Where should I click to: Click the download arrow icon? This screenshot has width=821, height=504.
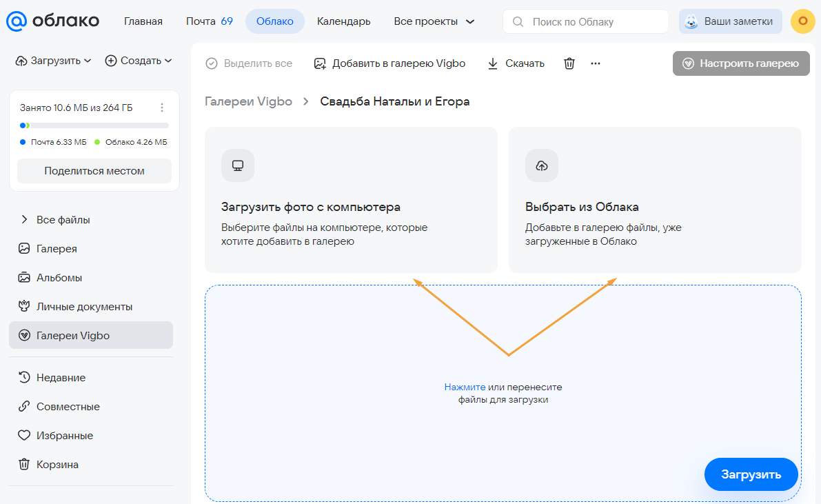click(x=493, y=63)
